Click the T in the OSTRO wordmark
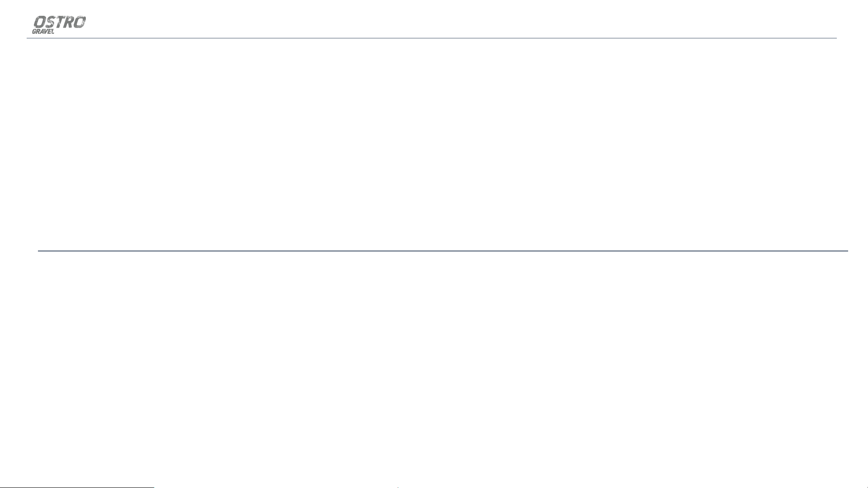The width and height of the screenshot is (868, 488). click(x=61, y=22)
